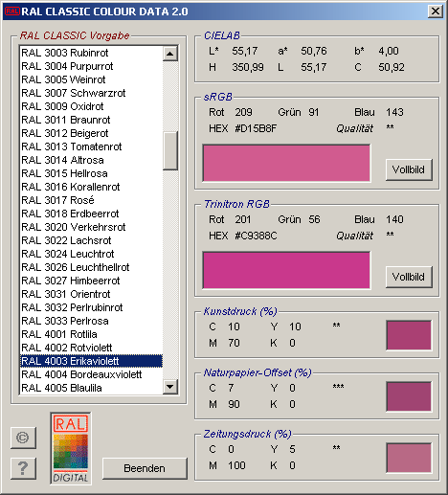
Task: Click the Trinitron RGB colour preview swatch
Action: point(286,270)
